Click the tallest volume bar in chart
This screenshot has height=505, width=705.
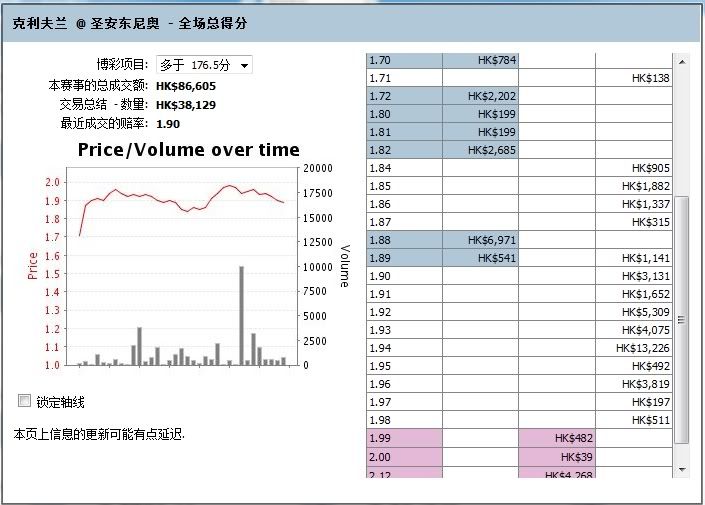[x=241, y=315]
